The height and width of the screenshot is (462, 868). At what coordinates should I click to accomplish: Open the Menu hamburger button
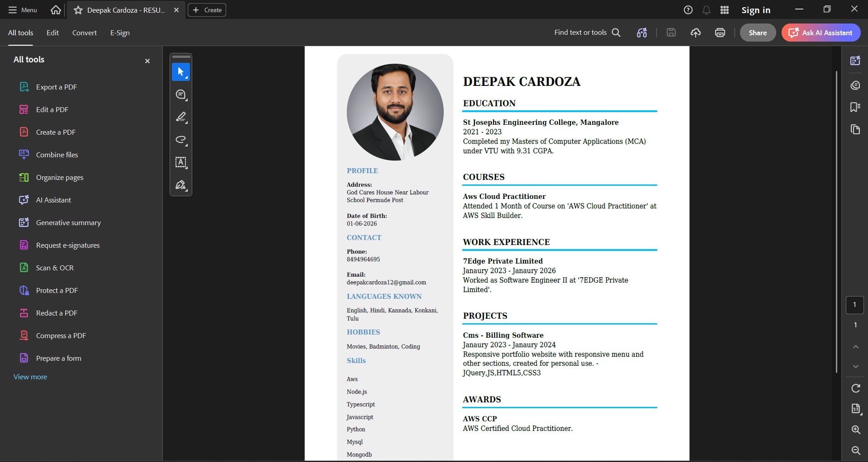click(23, 10)
